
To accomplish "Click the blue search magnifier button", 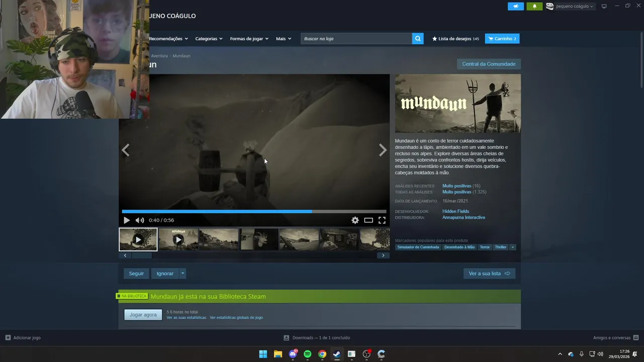I will pyautogui.click(x=418, y=39).
